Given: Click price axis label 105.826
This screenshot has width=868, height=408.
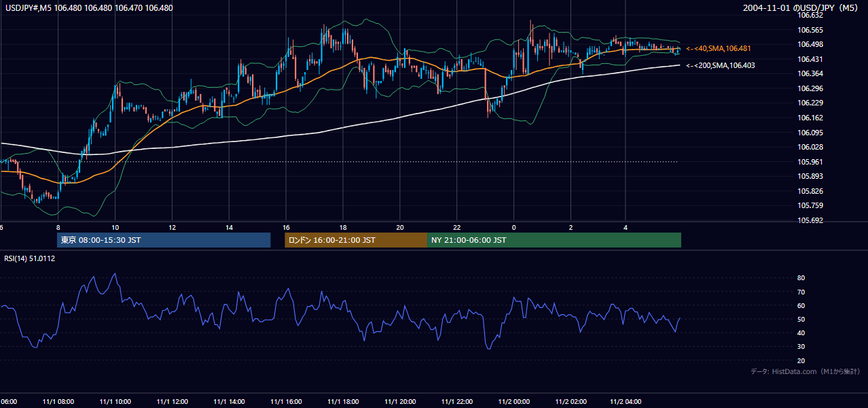Looking at the screenshot, I should (x=810, y=191).
